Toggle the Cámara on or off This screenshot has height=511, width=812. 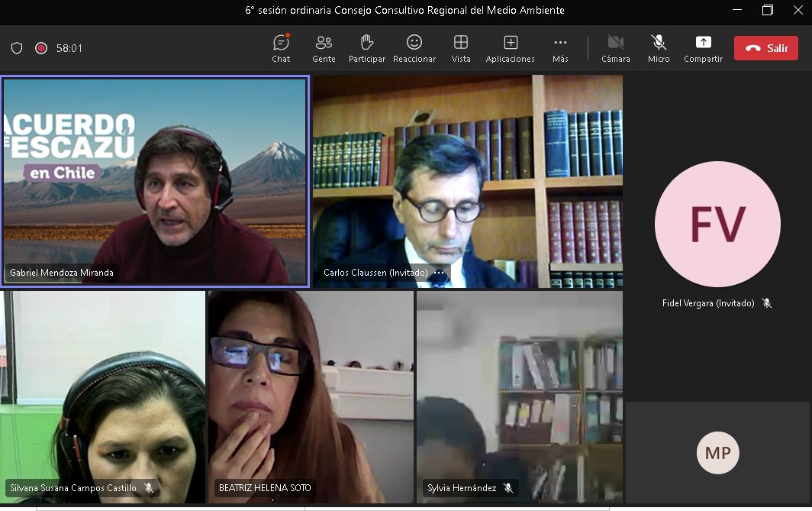pos(616,49)
